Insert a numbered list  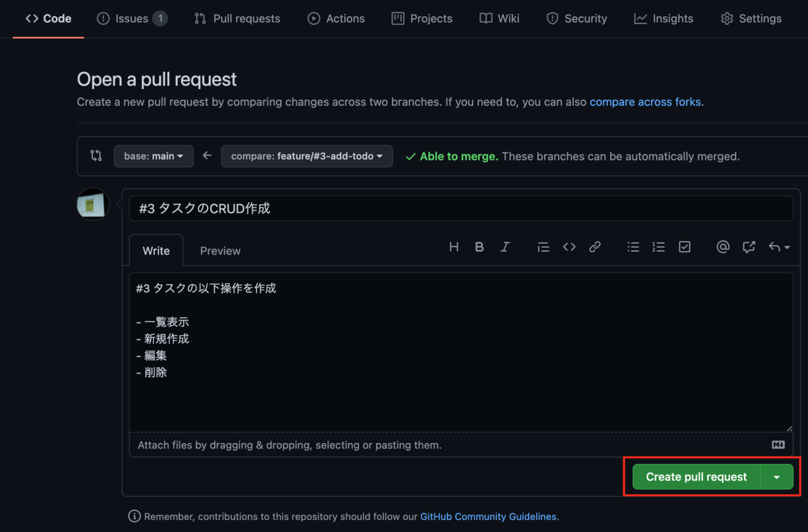(659, 247)
